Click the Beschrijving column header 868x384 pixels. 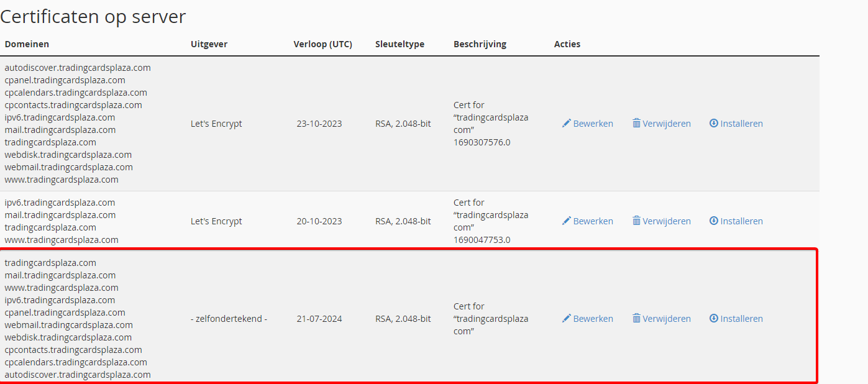coord(480,44)
